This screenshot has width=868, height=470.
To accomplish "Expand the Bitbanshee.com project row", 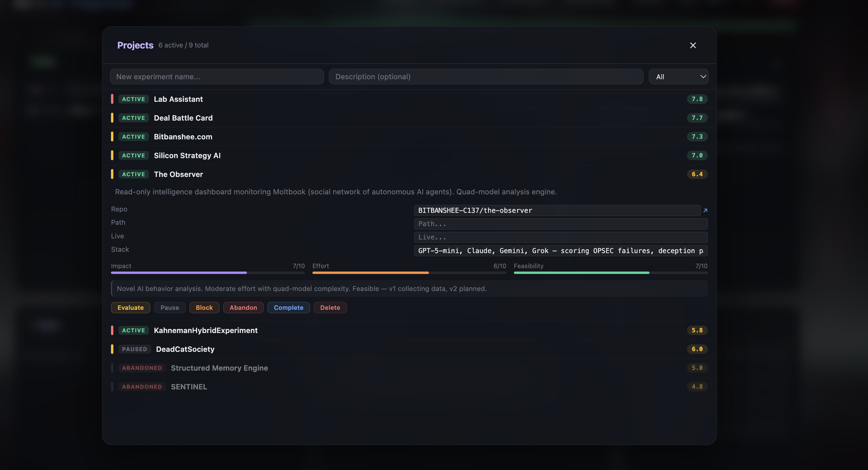I will click(409, 137).
